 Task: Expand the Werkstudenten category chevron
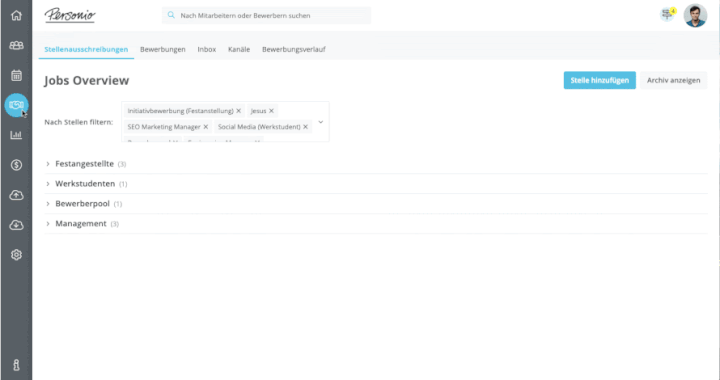[48, 184]
